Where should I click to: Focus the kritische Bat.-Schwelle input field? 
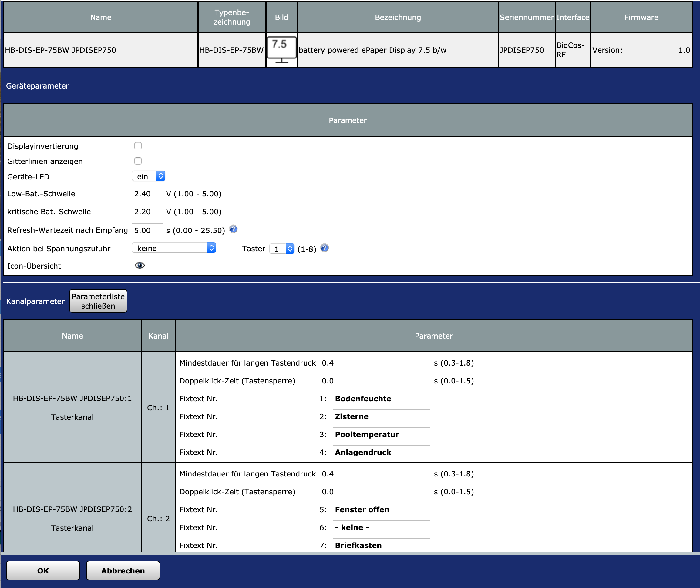147,212
